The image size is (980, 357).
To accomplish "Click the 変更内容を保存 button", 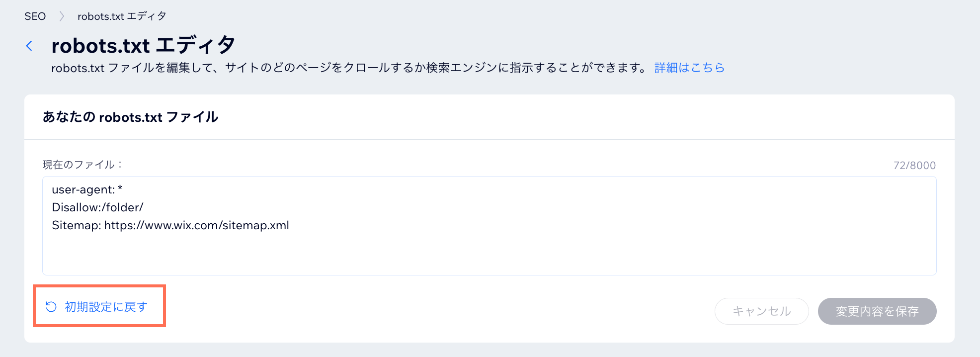I will tap(877, 311).
